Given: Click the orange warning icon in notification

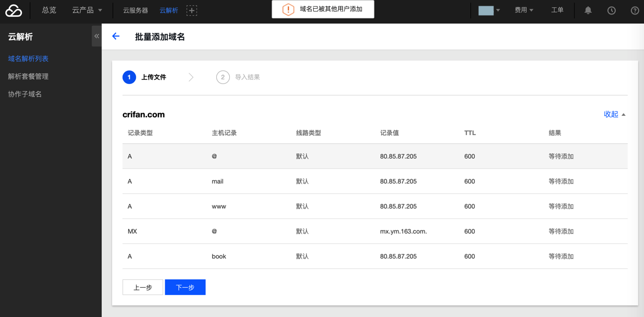Looking at the screenshot, I should (288, 9).
